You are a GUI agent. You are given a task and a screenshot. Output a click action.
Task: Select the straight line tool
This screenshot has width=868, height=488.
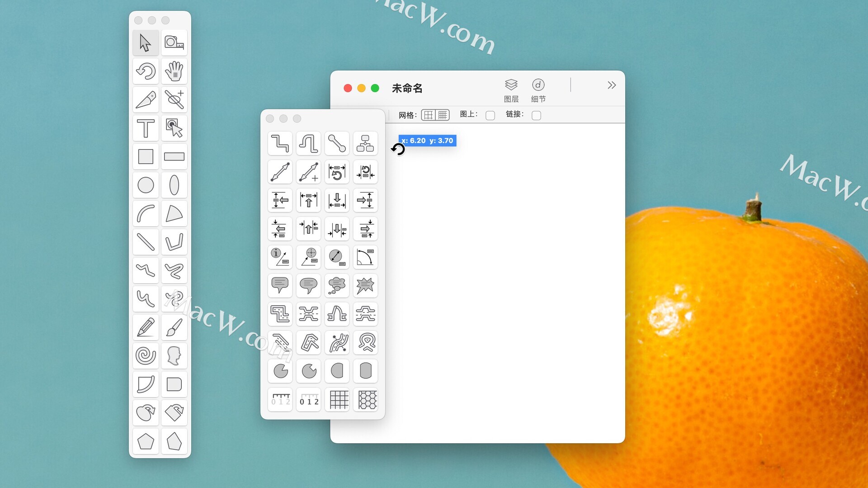(x=146, y=242)
